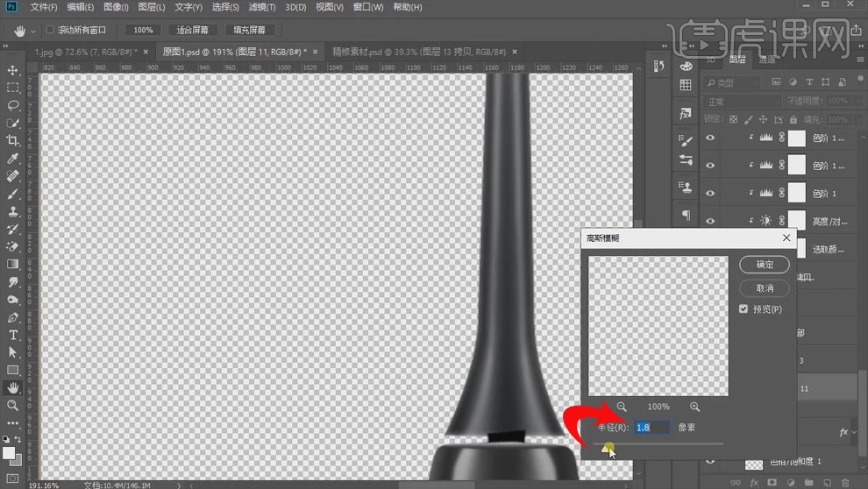Open the History panel icon
The height and width of the screenshot is (489, 868).
click(x=658, y=66)
